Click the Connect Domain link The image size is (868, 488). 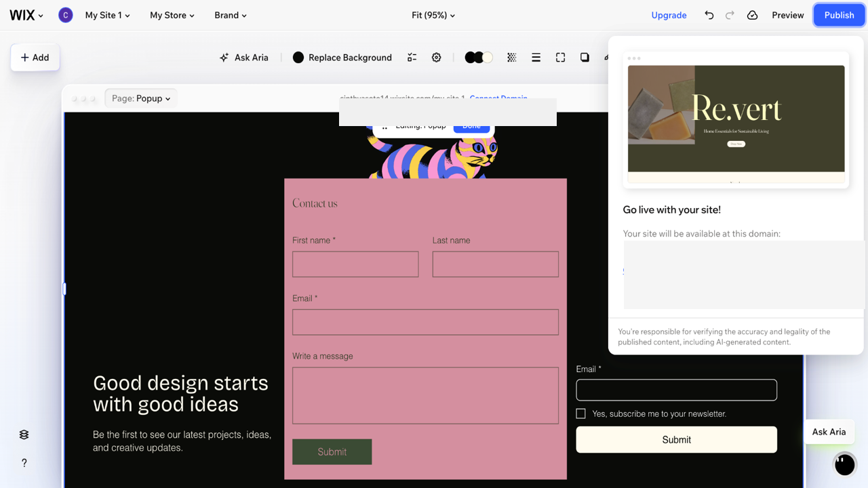pyautogui.click(x=498, y=98)
